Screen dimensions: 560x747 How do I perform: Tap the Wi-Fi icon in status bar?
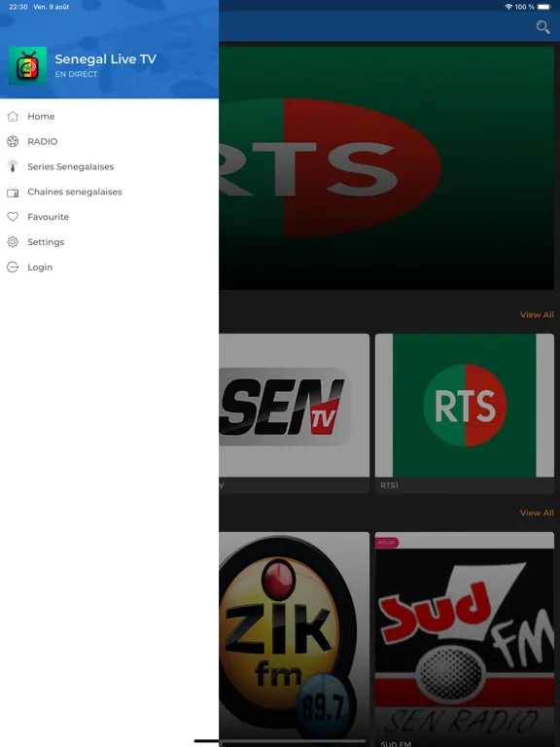click(x=508, y=7)
